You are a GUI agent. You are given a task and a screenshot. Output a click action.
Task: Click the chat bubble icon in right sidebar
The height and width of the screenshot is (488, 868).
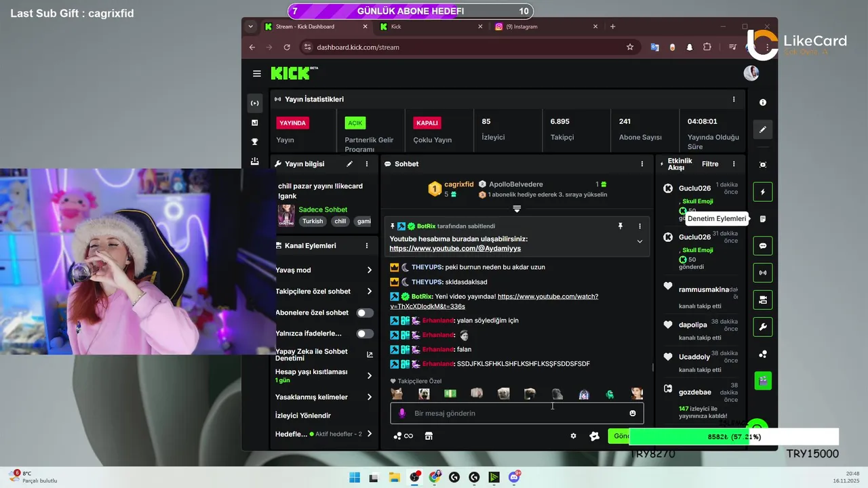763,246
